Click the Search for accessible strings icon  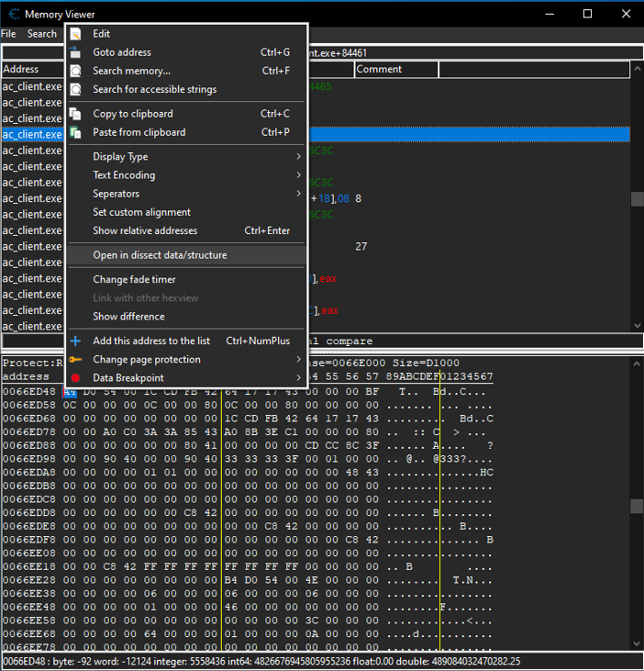(x=76, y=89)
